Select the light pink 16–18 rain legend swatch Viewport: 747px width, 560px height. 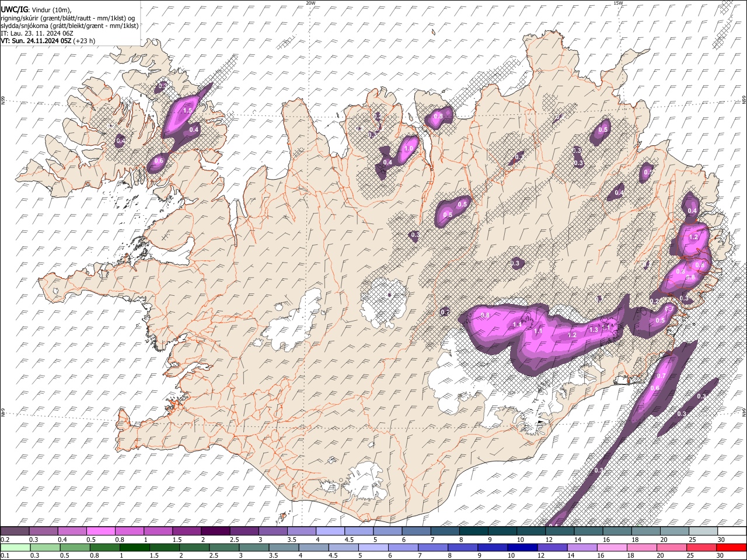[612, 547]
